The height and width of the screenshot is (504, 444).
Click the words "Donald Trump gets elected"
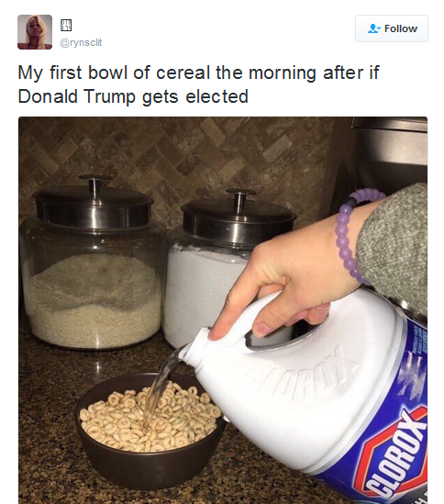click(133, 96)
